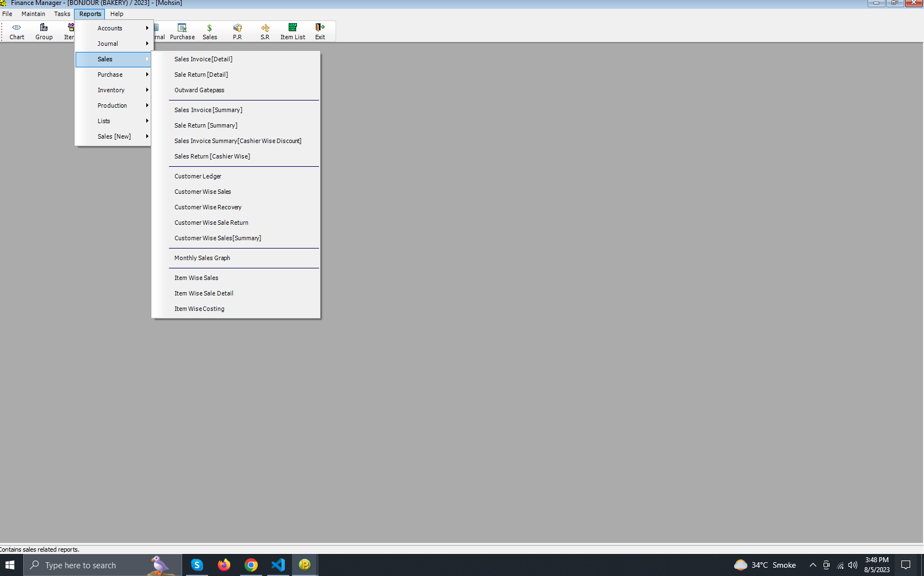This screenshot has height=576, width=924.
Task: Open the Maintain menu
Action: [33, 14]
